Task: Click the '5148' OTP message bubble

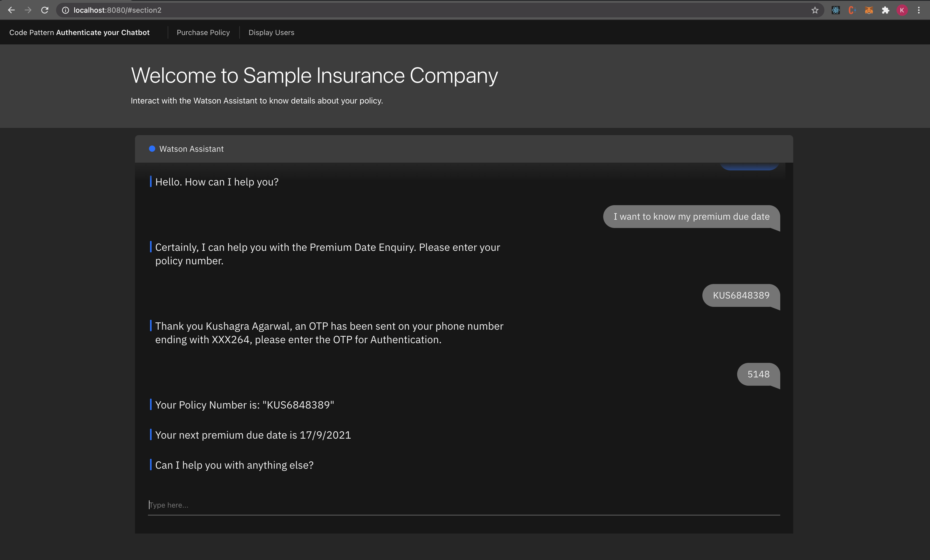Action: tap(758, 374)
